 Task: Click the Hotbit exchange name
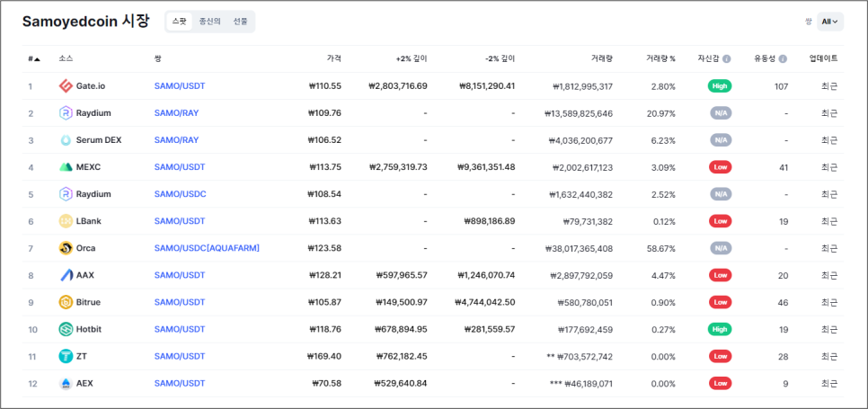(x=89, y=329)
